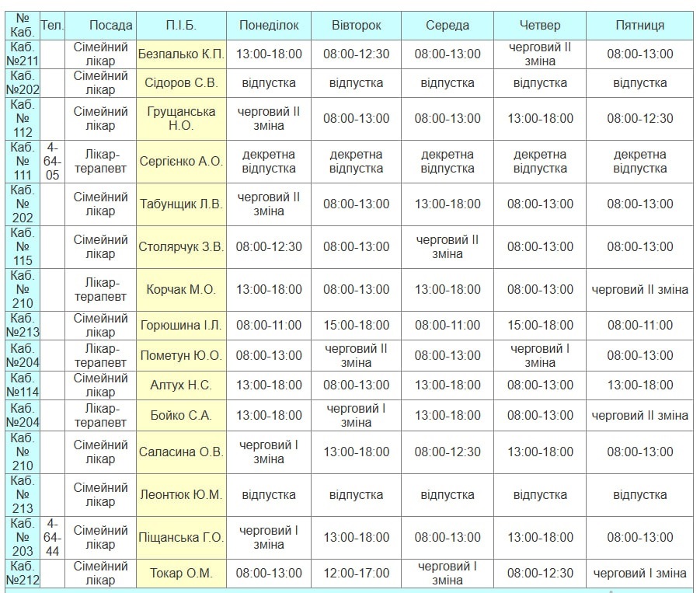This screenshot has width=700, height=593.
Task: Select the name cell "Піщанська Г.О."
Action: coord(181,538)
